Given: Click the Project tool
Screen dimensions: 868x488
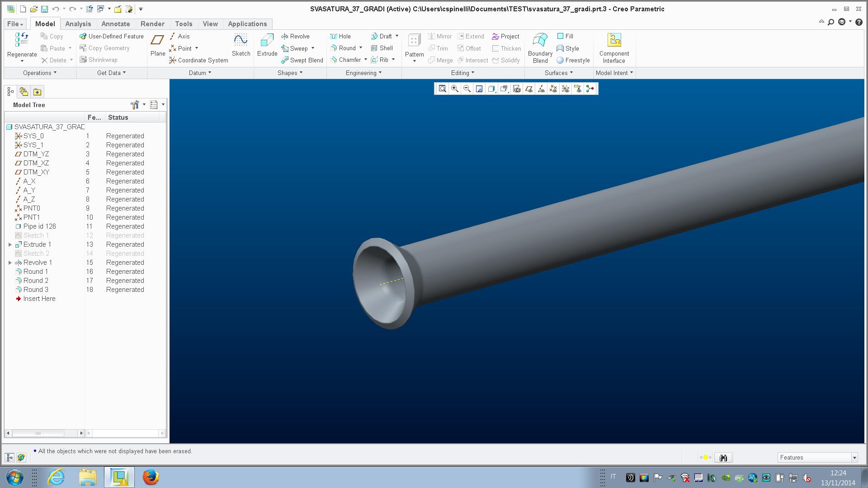Looking at the screenshot, I should (x=505, y=37).
